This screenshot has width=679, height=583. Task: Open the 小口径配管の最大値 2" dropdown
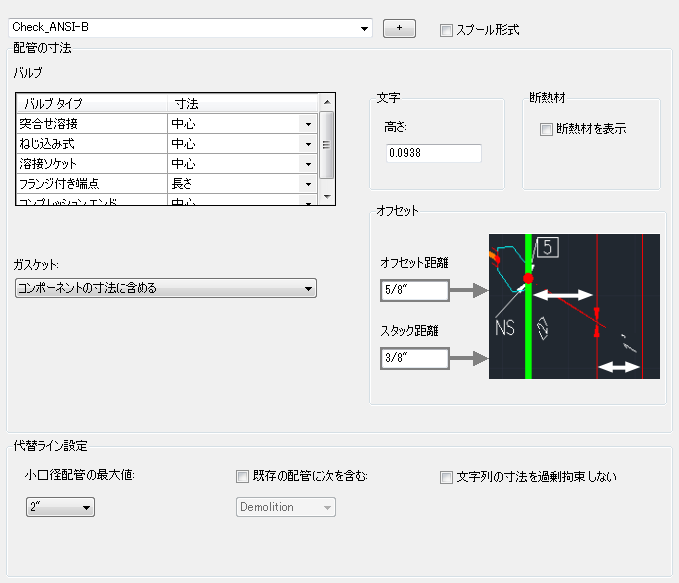[60, 507]
